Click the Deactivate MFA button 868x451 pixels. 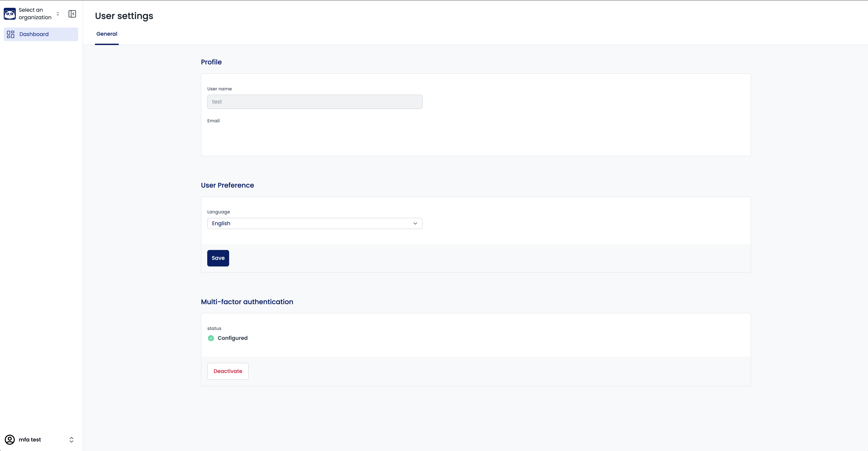(x=228, y=371)
